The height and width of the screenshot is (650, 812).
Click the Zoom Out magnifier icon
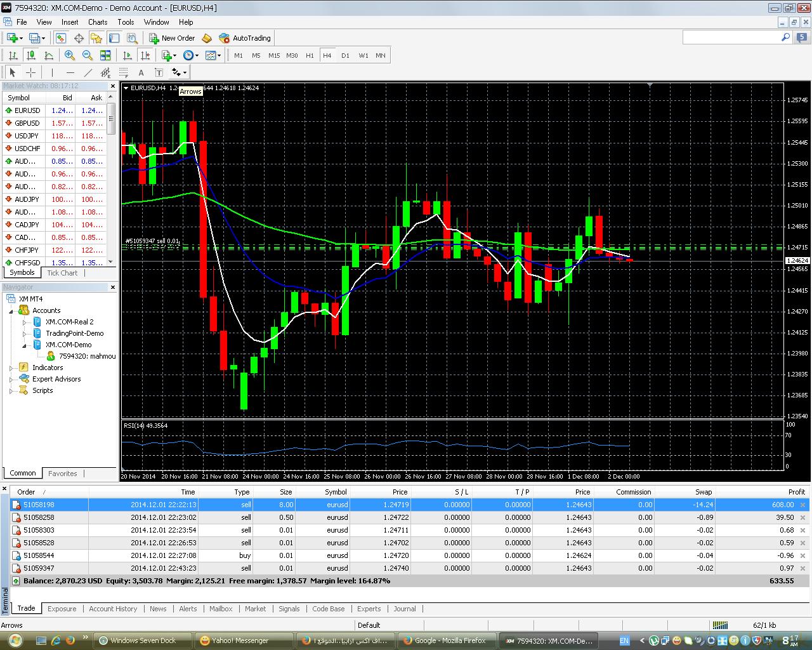(88, 55)
